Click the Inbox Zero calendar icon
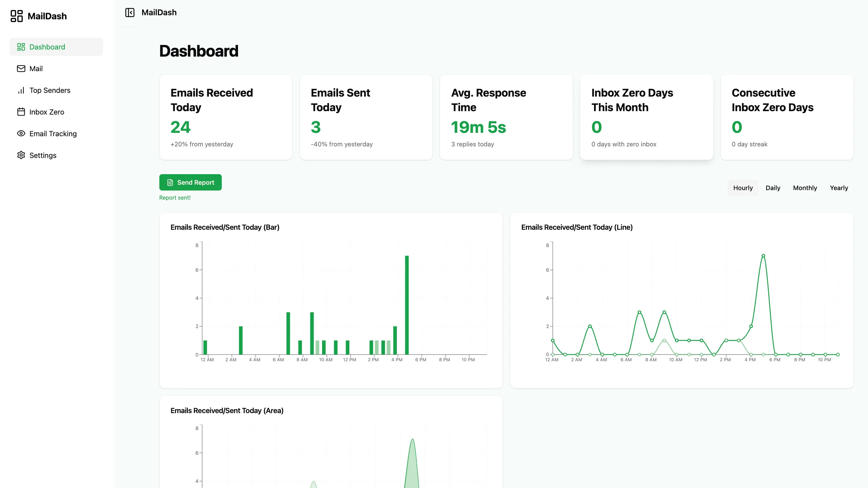The height and width of the screenshot is (488, 868). (x=21, y=112)
